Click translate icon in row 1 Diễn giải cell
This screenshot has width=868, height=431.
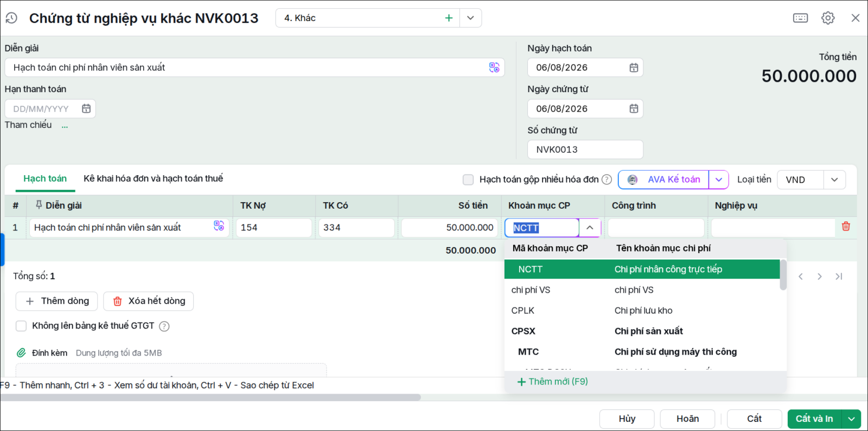point(219,226)
